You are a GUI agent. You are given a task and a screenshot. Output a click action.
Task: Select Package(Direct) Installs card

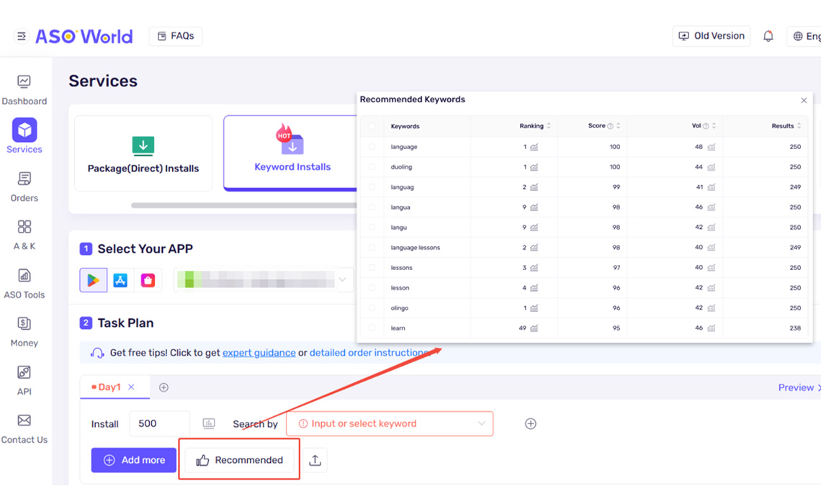[x=143, y=153]
